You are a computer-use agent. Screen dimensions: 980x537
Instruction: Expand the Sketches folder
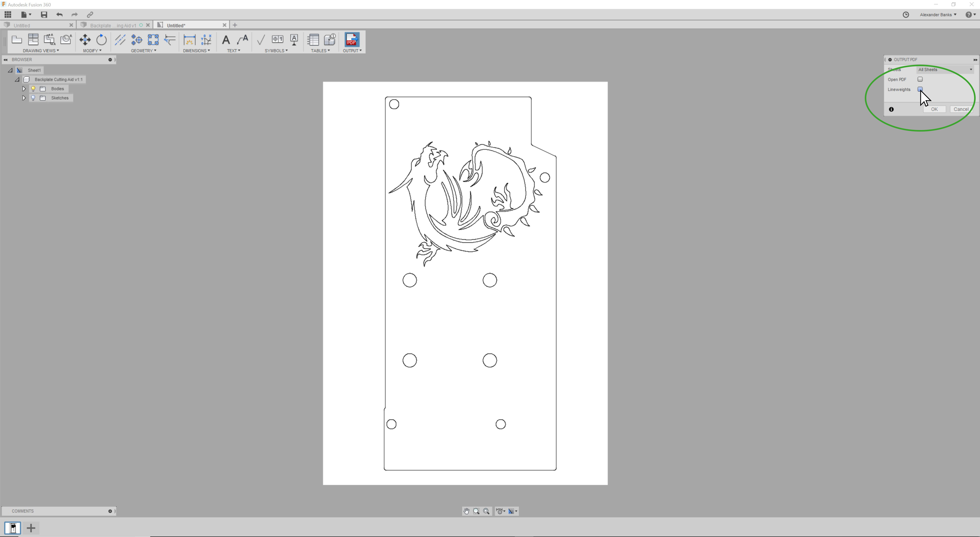24,98
